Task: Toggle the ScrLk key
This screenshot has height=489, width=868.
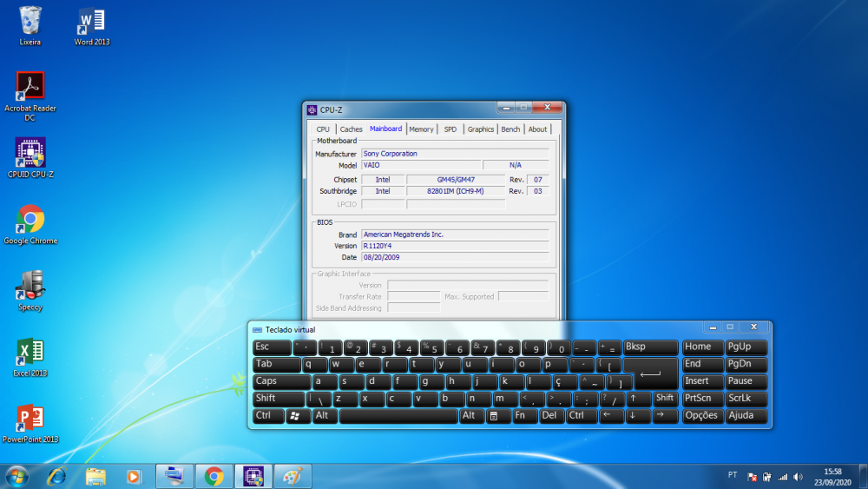Action: coord(746,399)
